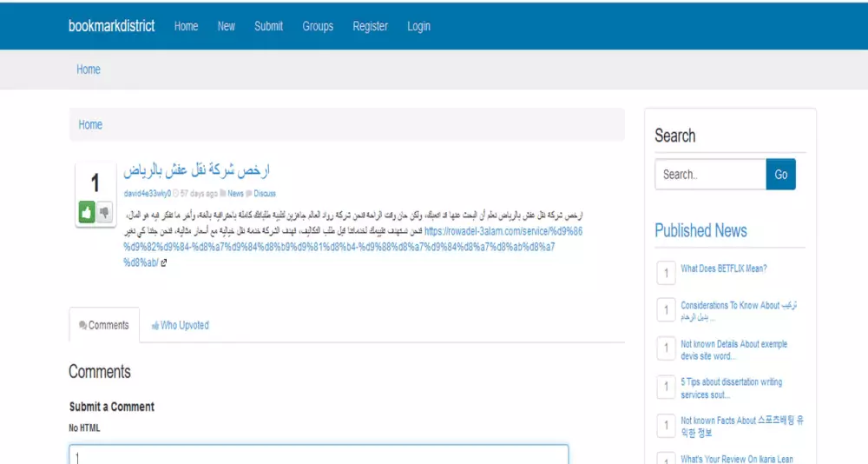Switch to the Comments tab
The width and height of the screenshot is (868, 464).
[104, 326]
